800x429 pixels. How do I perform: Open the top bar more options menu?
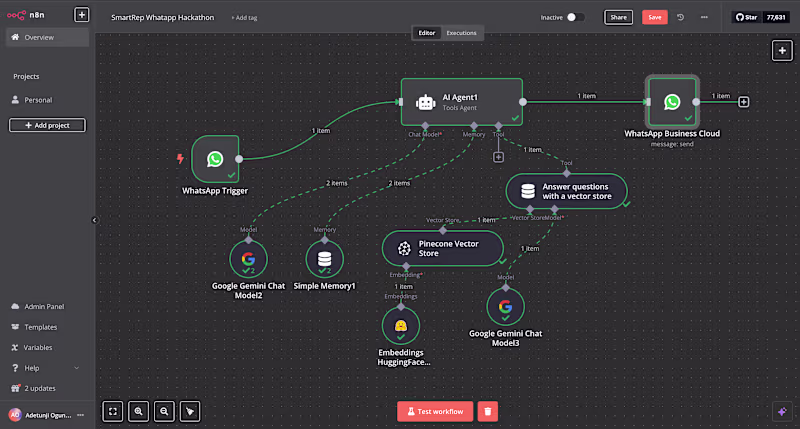tap(704, 17)
